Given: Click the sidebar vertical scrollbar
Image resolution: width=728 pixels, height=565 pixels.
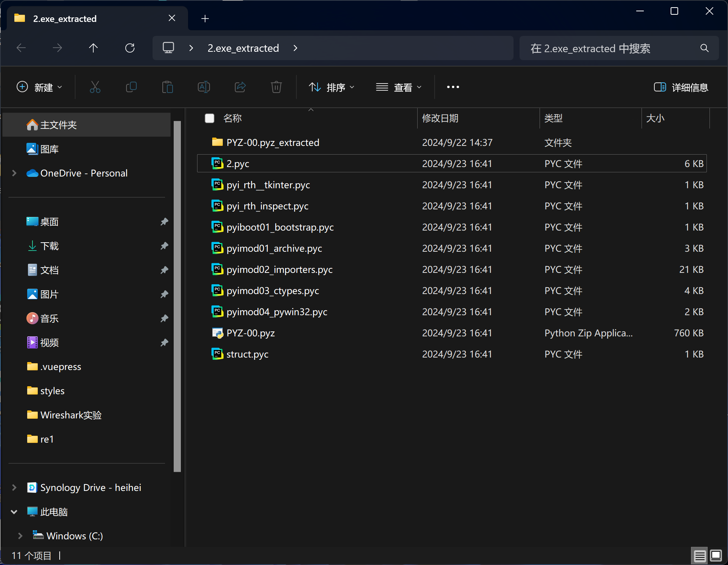Looking at the screenshot, I should [x=177, y=296].
